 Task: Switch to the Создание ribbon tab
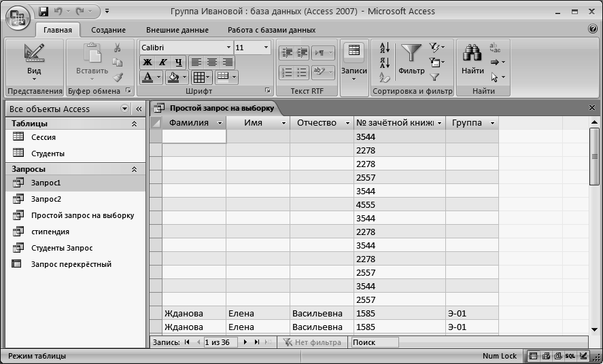[109, 30]
